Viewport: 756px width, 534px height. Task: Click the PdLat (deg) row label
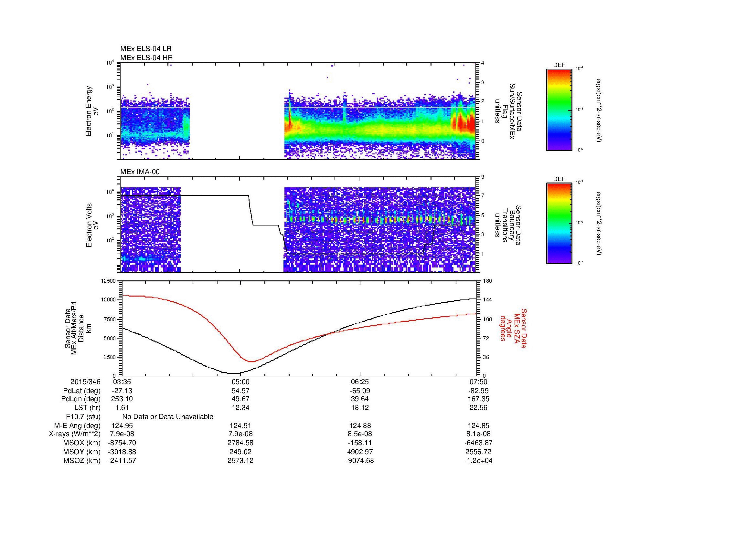pos(82,391)
